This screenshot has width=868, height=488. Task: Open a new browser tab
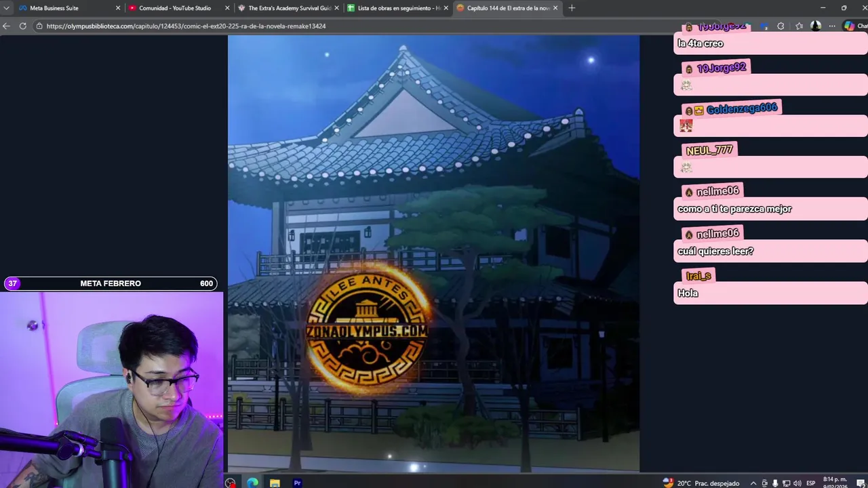point(572,8)
